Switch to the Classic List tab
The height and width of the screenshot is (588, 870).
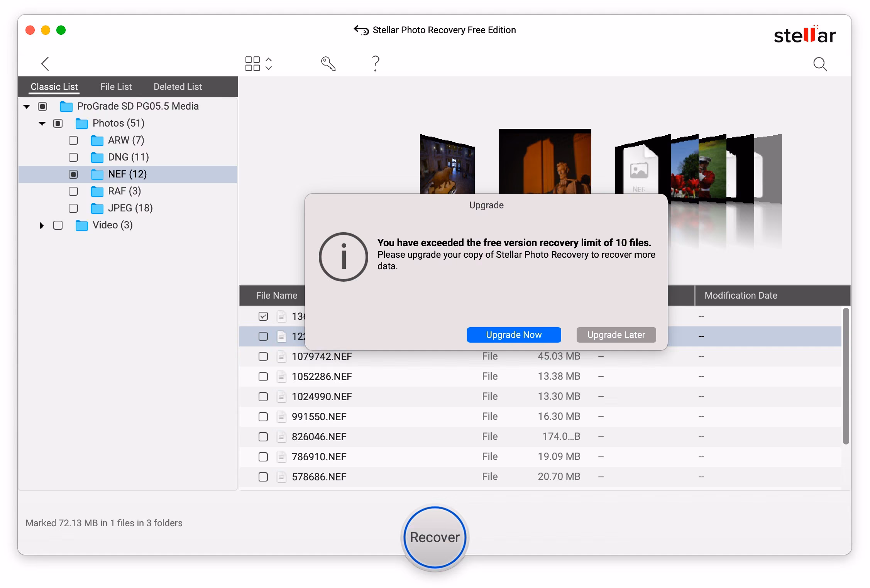click(x=54, y=87)
